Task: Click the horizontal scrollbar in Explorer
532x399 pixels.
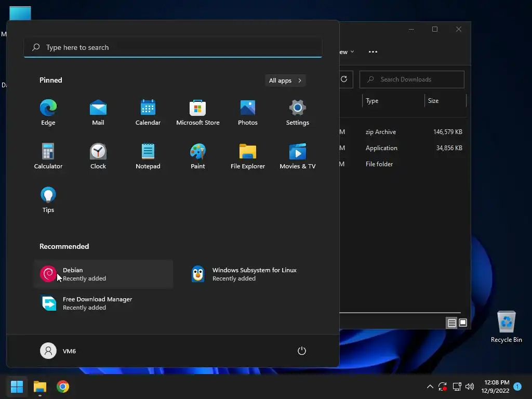Action: (400, 312)
